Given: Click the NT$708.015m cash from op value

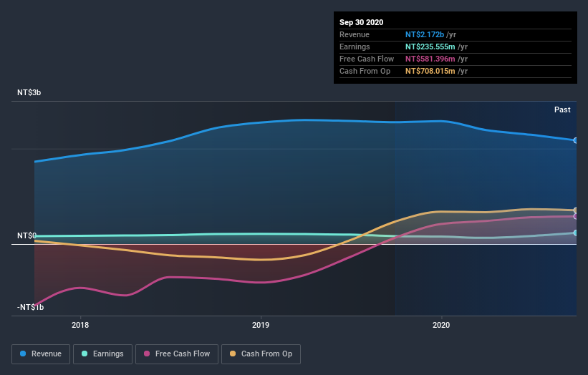Looking at the screenshot, I should [430, 71].
